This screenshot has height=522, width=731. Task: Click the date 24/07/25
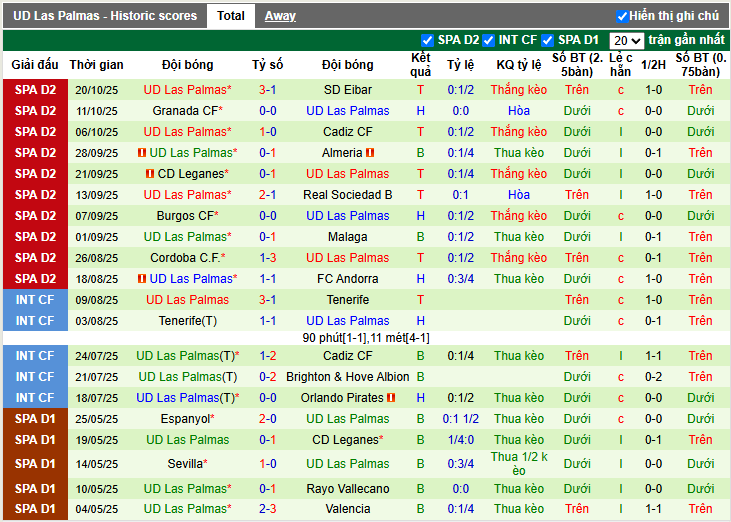(97, 356)
